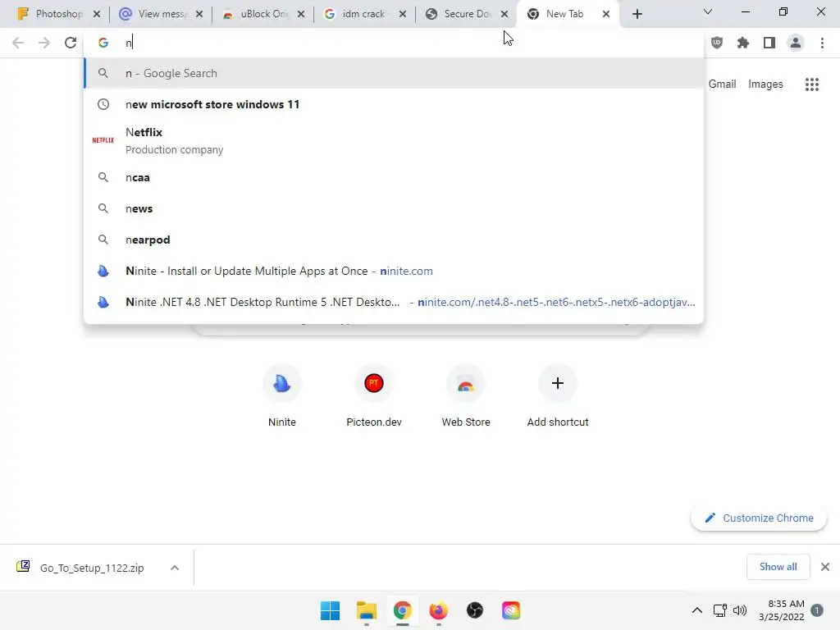
Task: Switch to the Photoshop tab
Action: point(51,14)
